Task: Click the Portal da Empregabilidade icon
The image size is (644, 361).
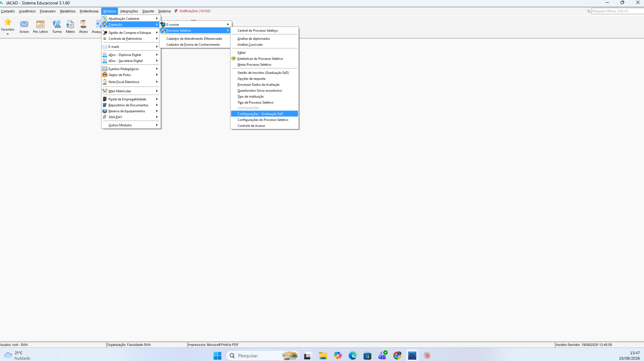Action: click(105, 99)
